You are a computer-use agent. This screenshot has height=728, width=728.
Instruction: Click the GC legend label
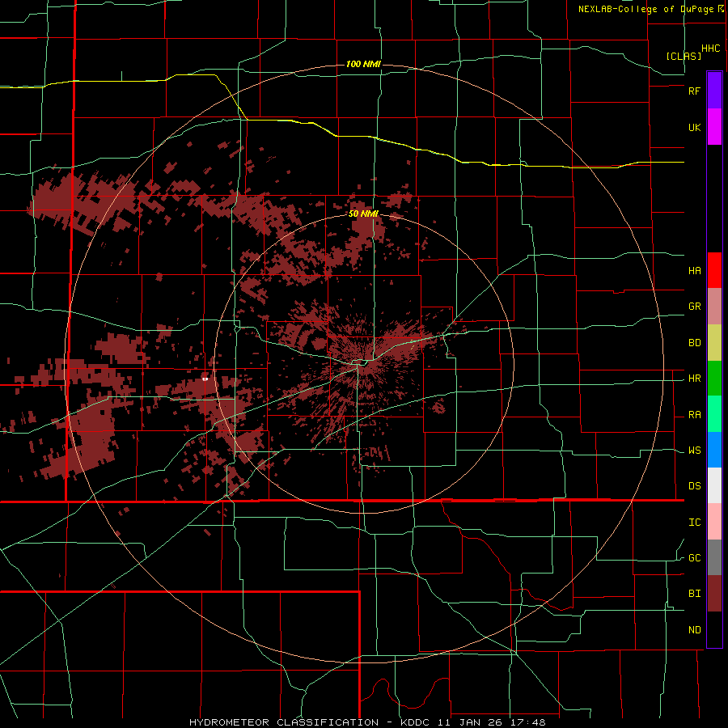click(695, 558)
